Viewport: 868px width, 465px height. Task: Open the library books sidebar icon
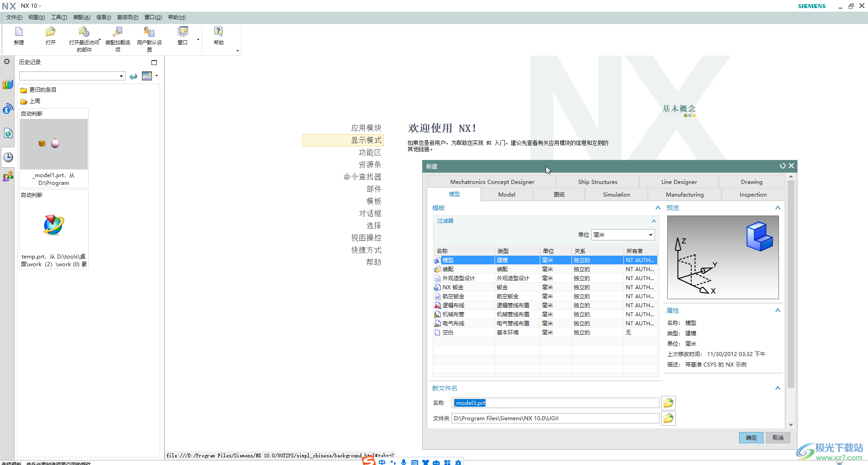coord(8,85)
